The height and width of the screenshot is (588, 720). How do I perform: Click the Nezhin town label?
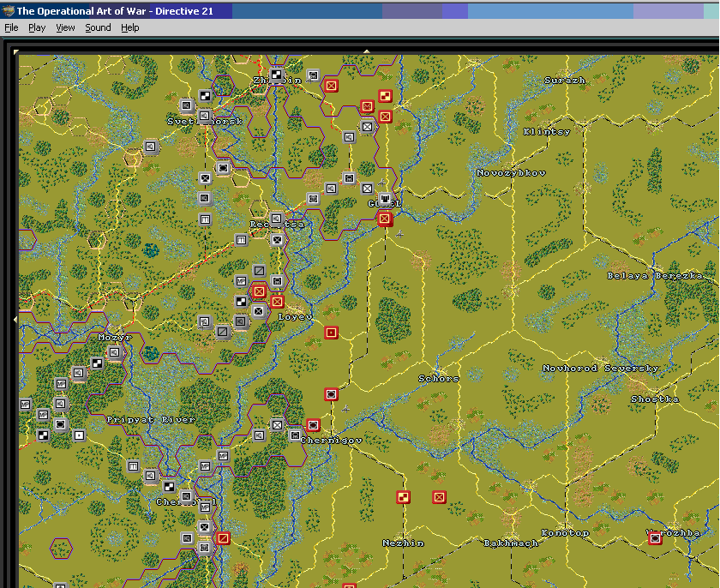[403, 543]
